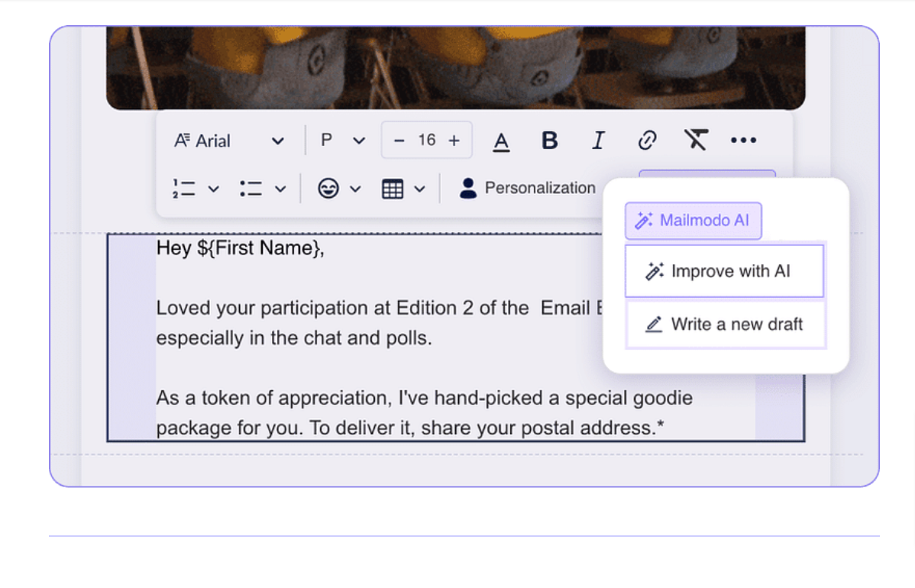Select Improve with AI option
This screenshot has height=588, width=915.
pos(724,270)
